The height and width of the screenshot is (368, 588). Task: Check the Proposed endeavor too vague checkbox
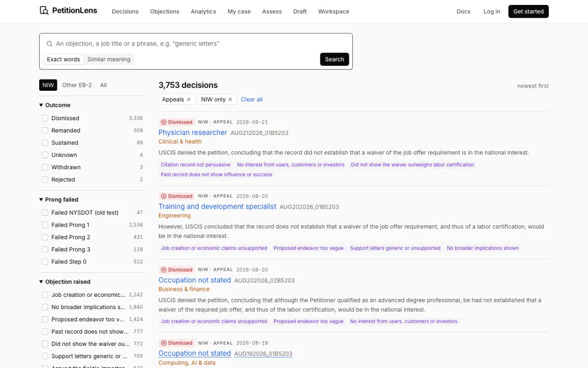tap(45, 319)
